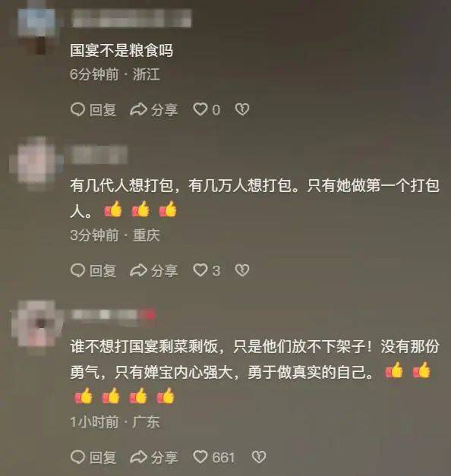
Task: Like the Chongqing comment showing 3 likes
Action: 207,270
